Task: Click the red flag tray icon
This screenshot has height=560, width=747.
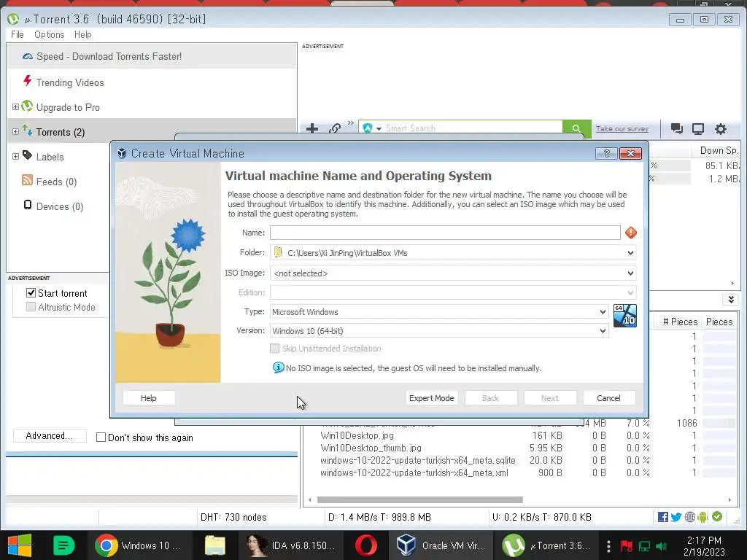Action: coord(626,545)
